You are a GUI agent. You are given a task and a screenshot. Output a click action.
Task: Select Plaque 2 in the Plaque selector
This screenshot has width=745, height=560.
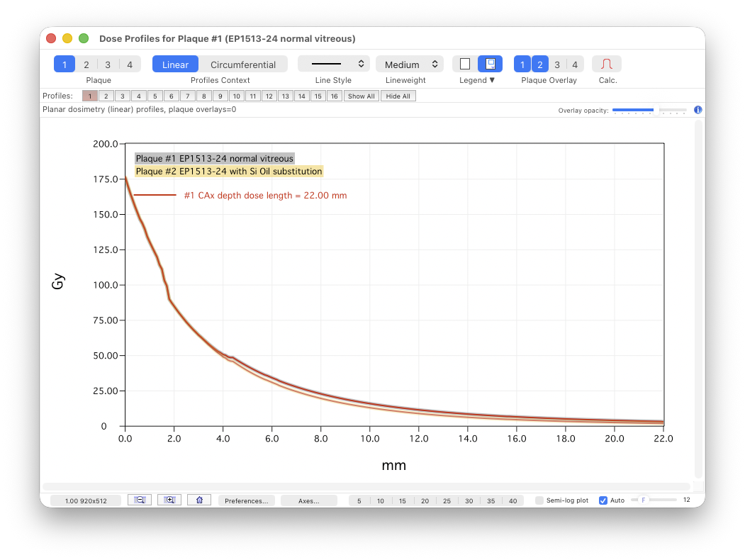(86, 65)
